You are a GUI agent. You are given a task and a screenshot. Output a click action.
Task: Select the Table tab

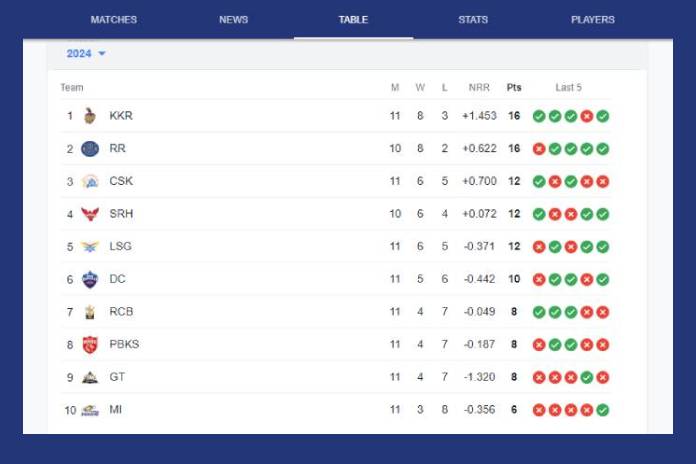(x=353, y=20)
